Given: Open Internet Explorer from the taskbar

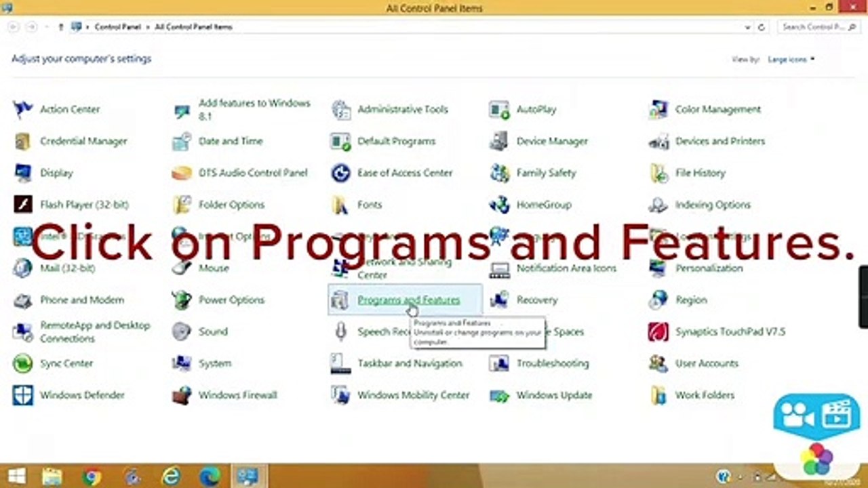Looking at the screenshot, I should click(x=172, y=476).
